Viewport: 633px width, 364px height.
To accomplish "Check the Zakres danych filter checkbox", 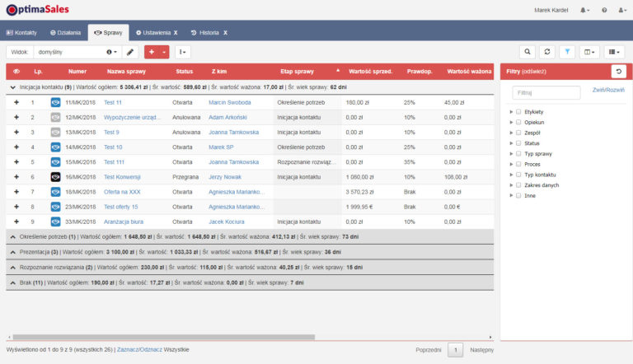I will coord(518,185).
